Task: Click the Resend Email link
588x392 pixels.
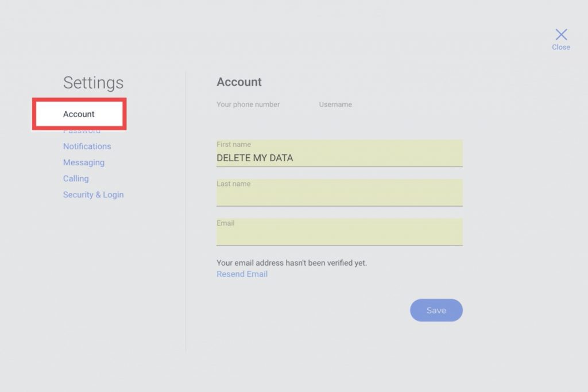Action: point(242,274)
